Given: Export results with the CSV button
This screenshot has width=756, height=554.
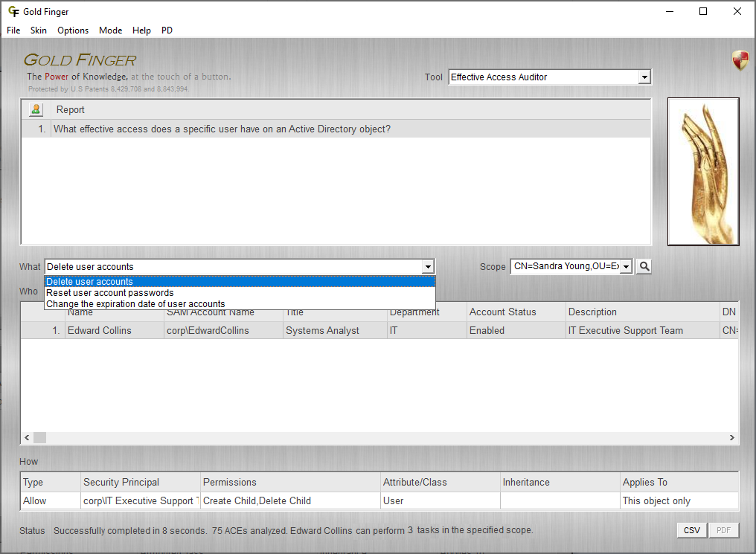Looking at the screenshot, I should 691,530.
